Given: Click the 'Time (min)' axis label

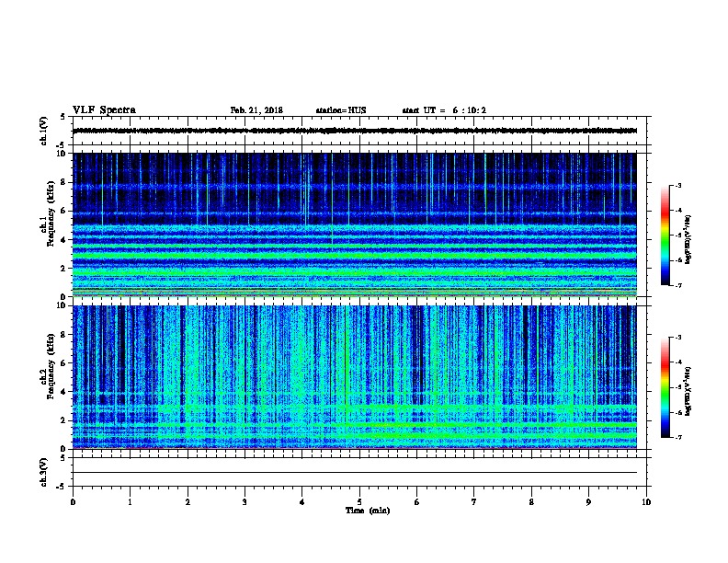Looking at the screenshot, I should pyautogui.click(x=368, y=511).
